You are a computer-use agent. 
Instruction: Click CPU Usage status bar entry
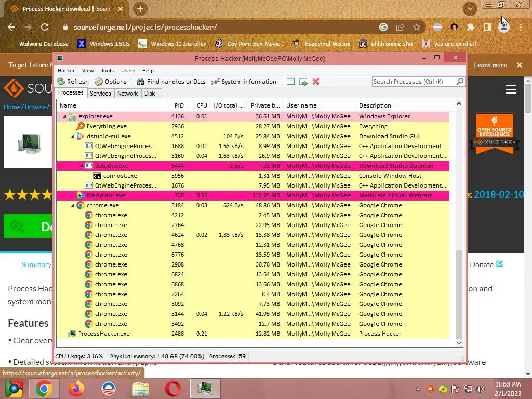click(79, 356)
